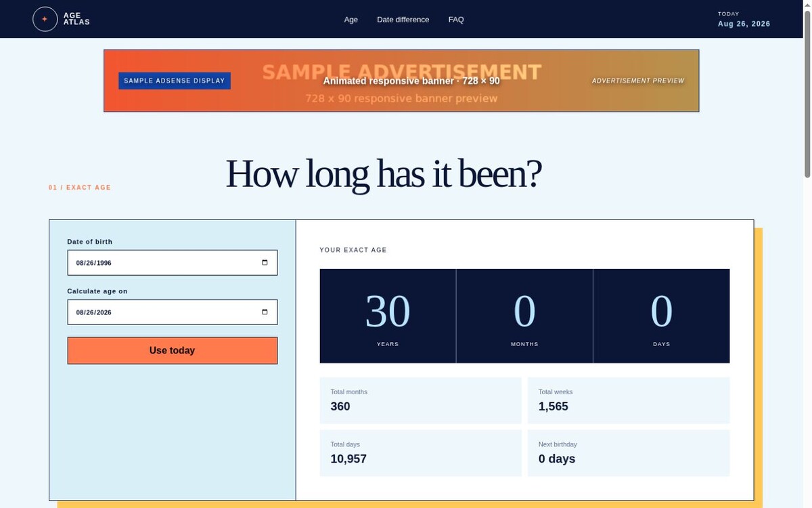812x508 pixels.
Task: Click the Sample AdSense Display badge
Action: pos(175,81)
